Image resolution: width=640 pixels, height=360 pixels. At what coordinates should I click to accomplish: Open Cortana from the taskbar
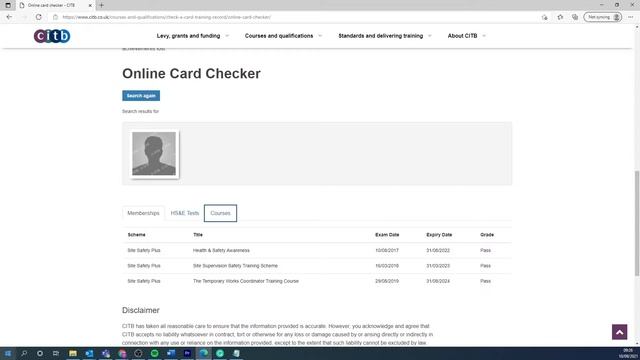(40, 353)
